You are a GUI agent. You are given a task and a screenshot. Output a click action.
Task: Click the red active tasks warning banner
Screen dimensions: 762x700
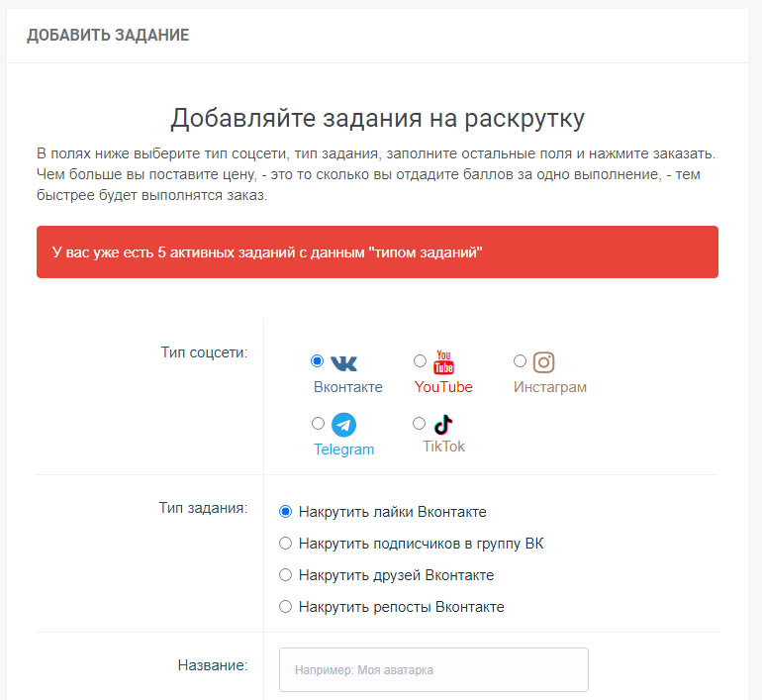(x=377, y=252)
